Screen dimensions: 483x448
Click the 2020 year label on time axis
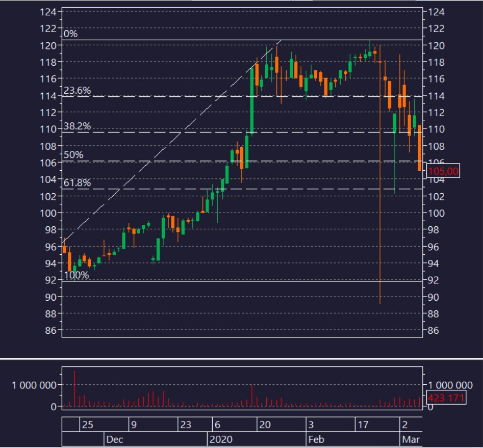point(221,439)
